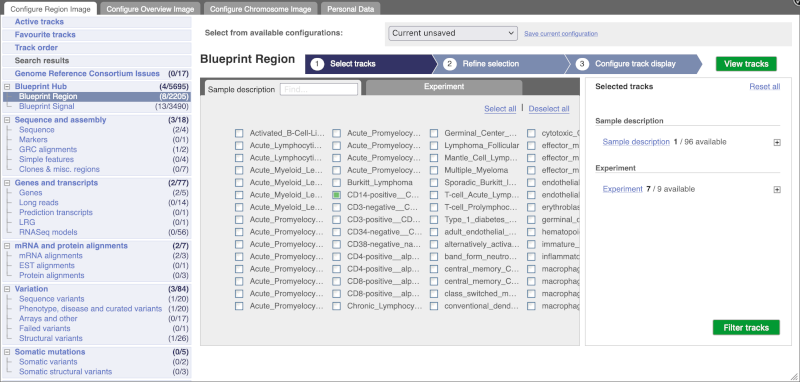Viewport: 800px width, 382px height.
Task: Open Search results in sidebar
Action: pyautogui.click(x=42, y=61)
